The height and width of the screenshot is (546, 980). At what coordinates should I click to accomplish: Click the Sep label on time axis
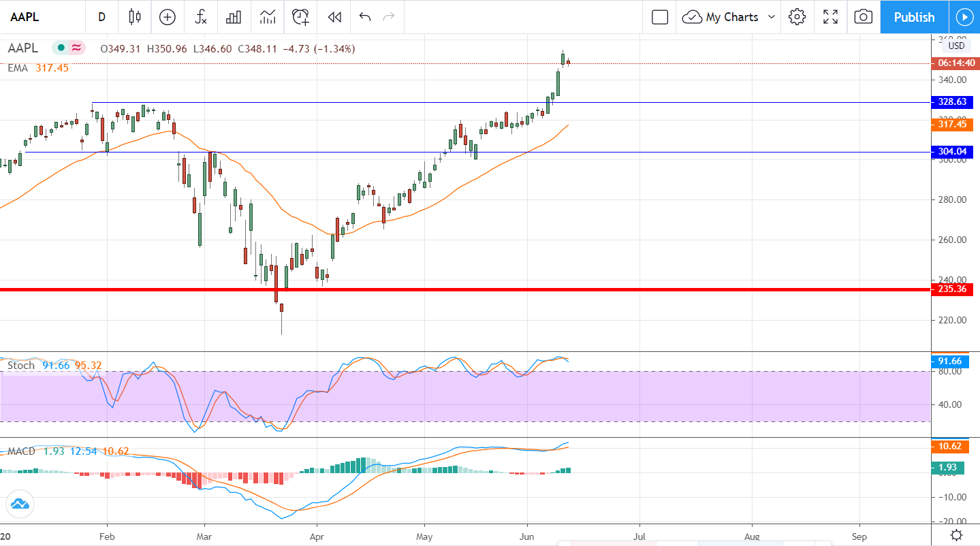[859, 536]
